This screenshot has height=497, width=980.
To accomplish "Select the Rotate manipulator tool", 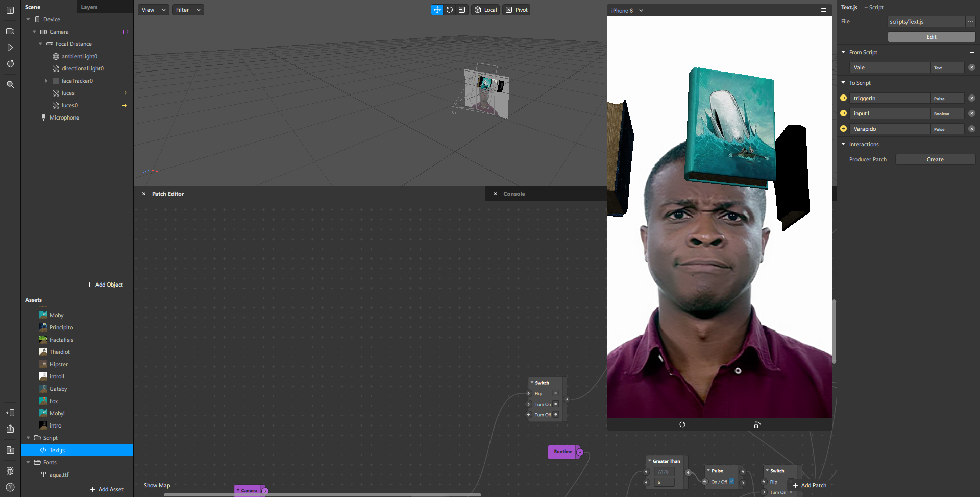I will point(450,10).
